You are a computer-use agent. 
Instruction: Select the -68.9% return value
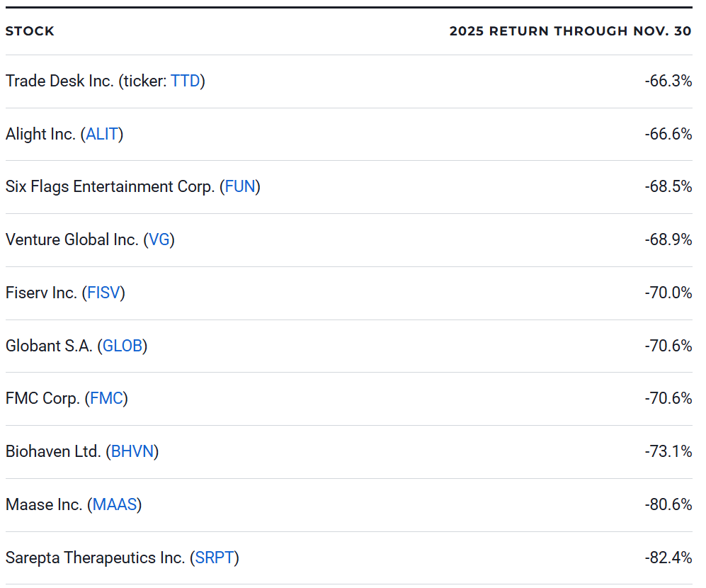pyautogui.click(x=668, y=239)
